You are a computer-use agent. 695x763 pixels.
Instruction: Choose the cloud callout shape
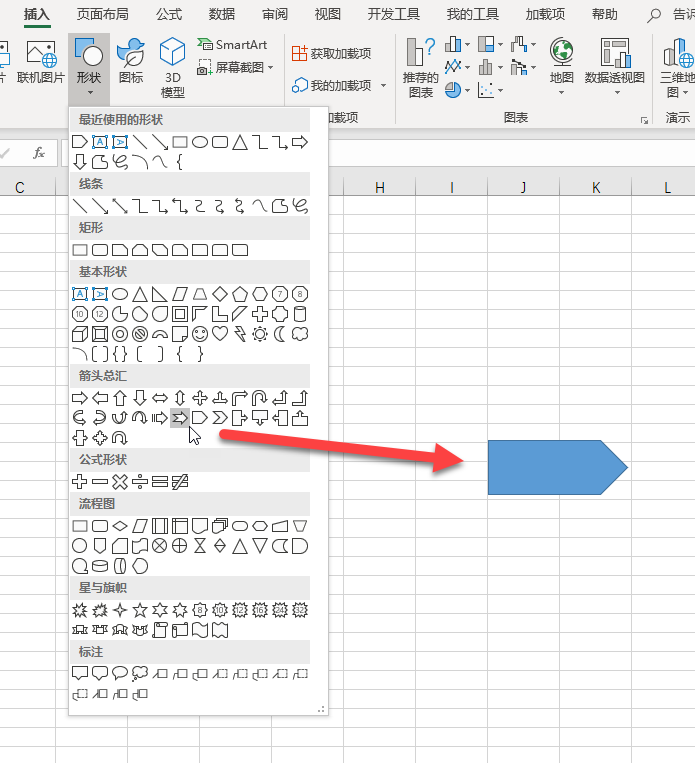click(x=140, y=674)
